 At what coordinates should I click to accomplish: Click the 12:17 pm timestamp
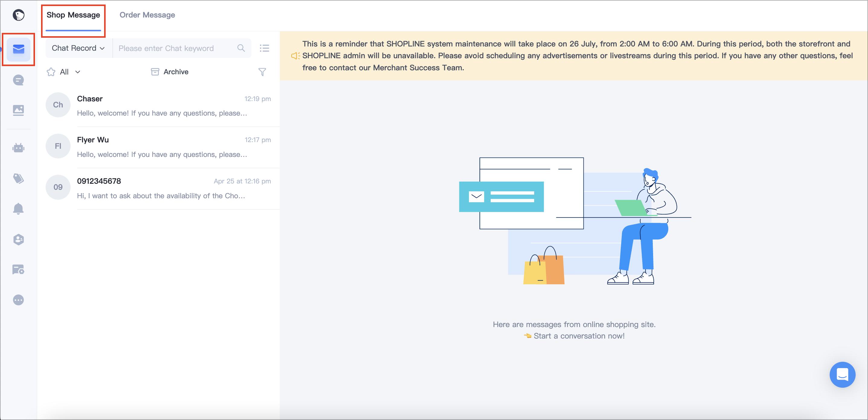tap(257, 140)
